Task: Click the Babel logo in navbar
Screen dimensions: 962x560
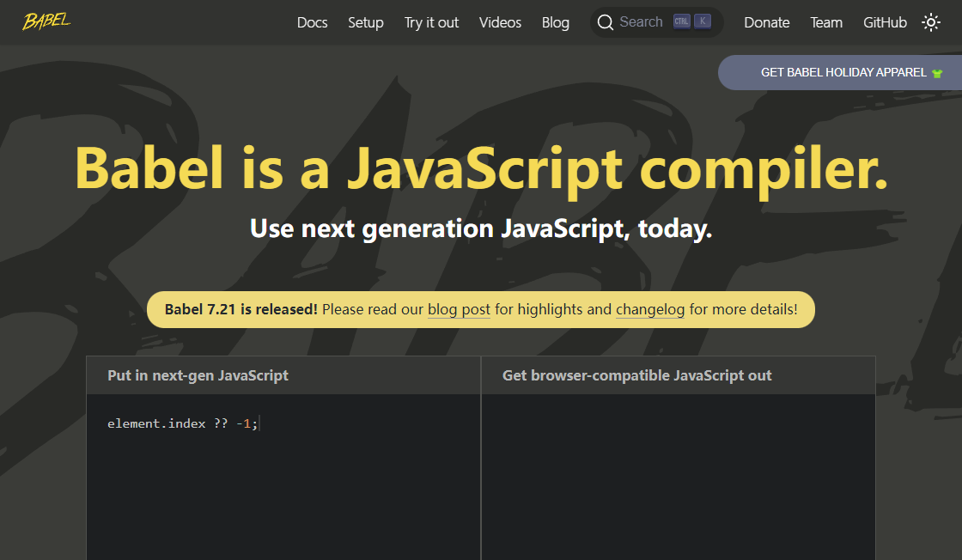Action: (x=46, y=21)
